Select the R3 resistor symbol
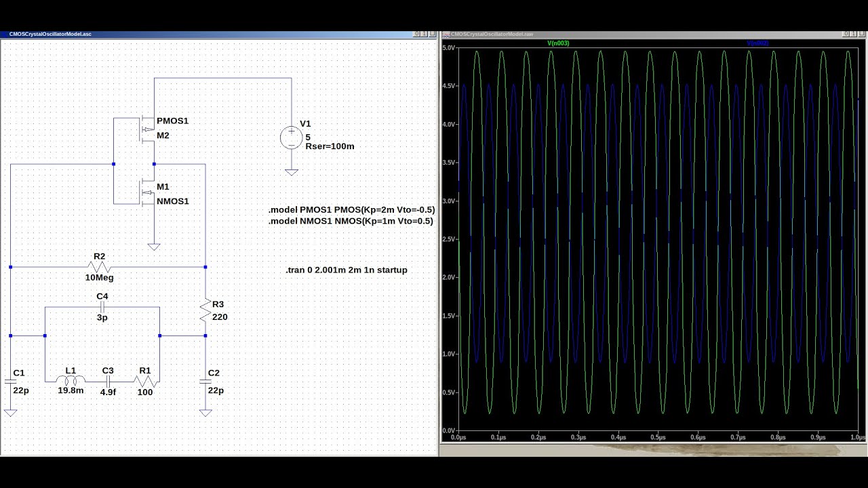Image resolution: width=868 pixels, height=488 pixels. [205, 310]
